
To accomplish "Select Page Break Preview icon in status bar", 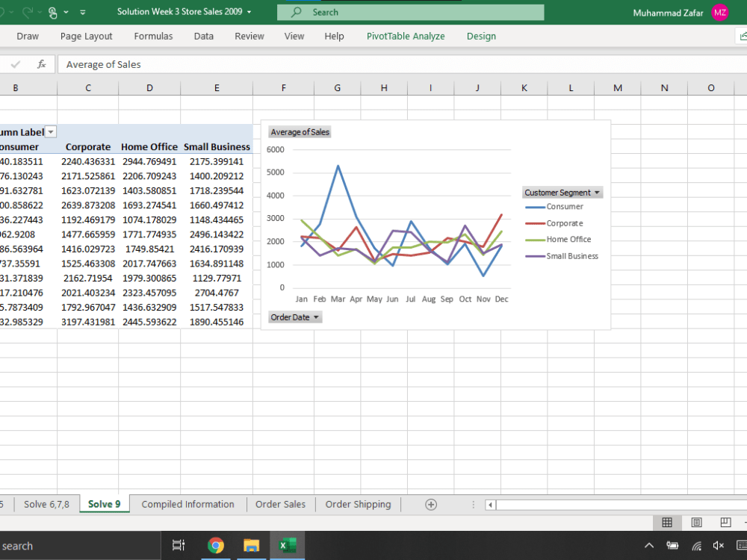I will [x=724, y=522].
